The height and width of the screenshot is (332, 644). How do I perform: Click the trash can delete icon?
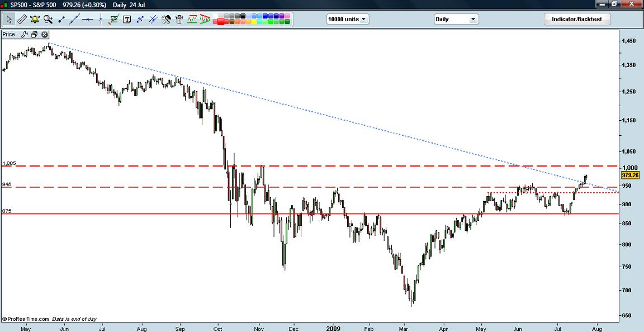pyautogui.click(x=179, y=19)
